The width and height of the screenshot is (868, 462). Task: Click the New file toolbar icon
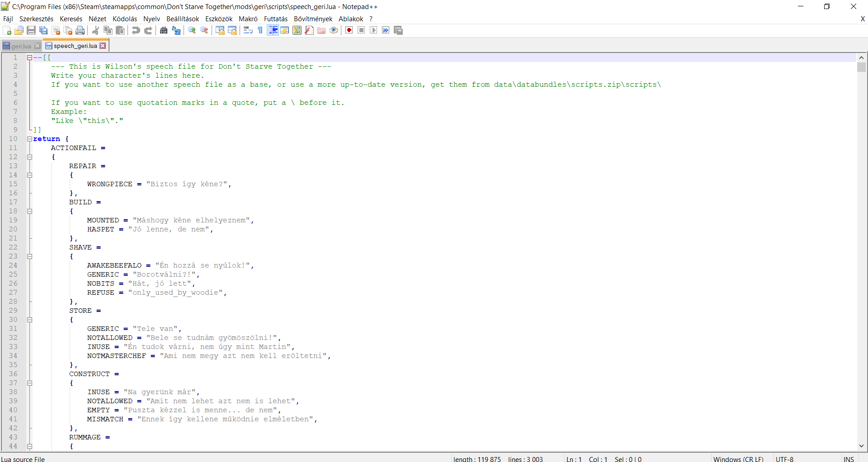[x=7, y=30]
